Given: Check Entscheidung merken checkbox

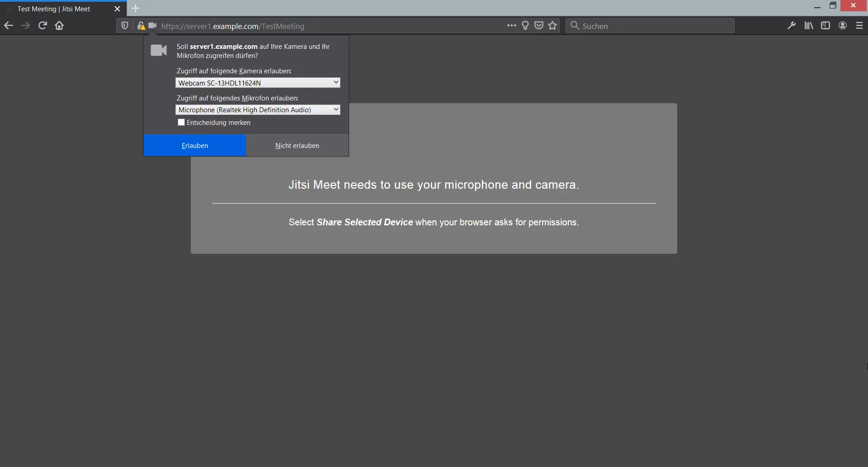Looking at the screenshot, I should pyautogui.click(x=181, y=122).
